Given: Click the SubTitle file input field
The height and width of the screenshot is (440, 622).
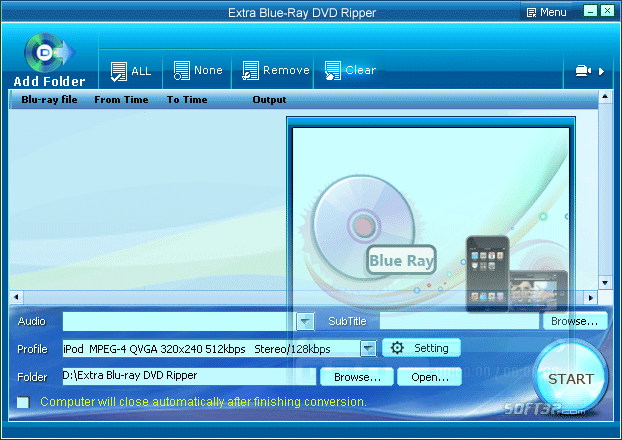Looking at the screenshot, I should tap(459, 321).
